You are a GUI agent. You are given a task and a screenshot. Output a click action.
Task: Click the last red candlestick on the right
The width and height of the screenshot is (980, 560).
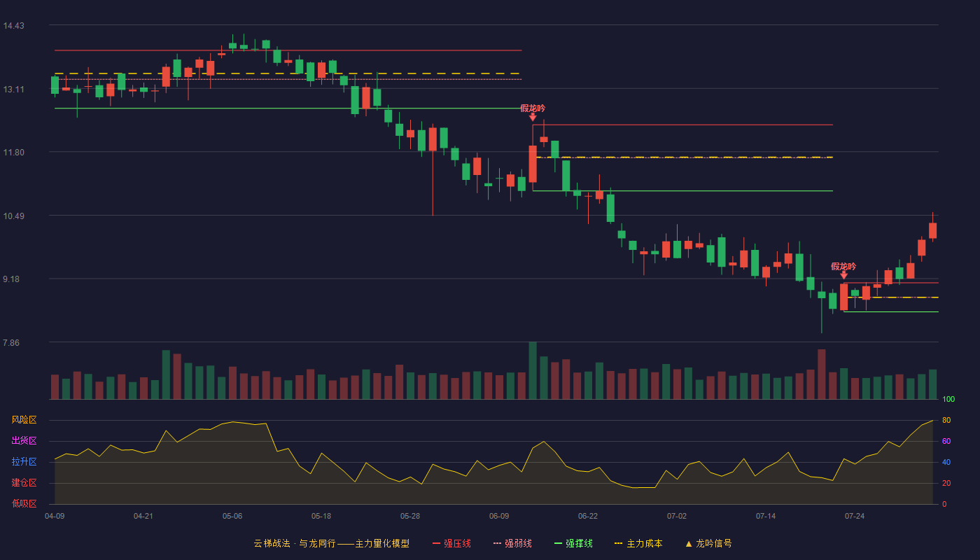click(932, 231)
